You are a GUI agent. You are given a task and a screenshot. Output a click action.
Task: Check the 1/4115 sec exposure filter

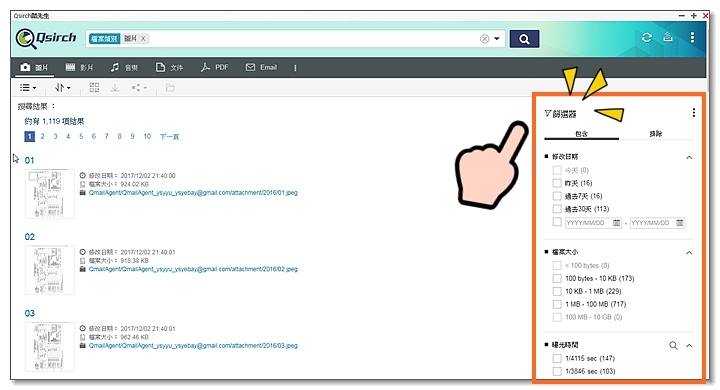point(557,358)
